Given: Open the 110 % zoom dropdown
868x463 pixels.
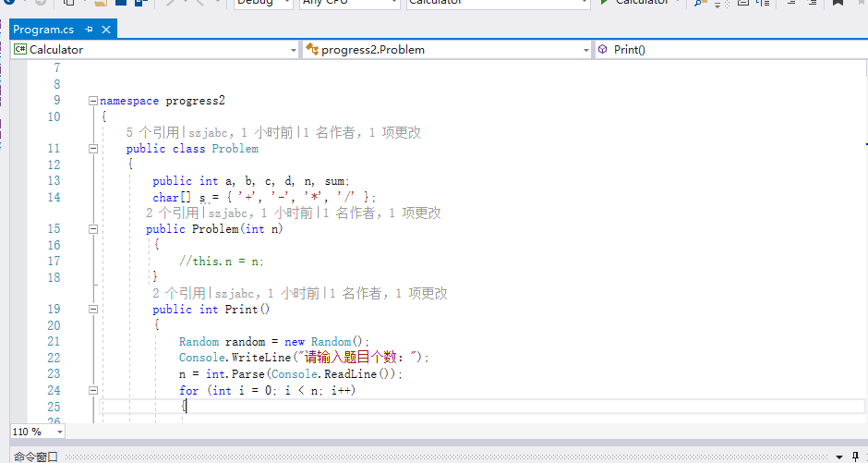Looking at the screenshot, I should tap(59, 432).
